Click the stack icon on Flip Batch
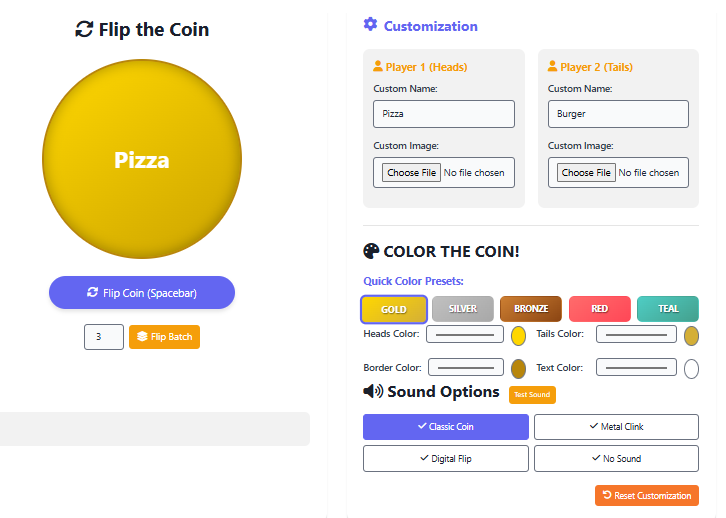This screenshot has height=518, width=726. [x=142, y=337]
